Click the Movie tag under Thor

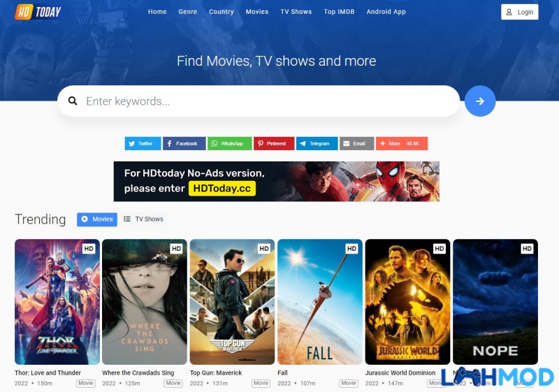(x=85, y=383)
